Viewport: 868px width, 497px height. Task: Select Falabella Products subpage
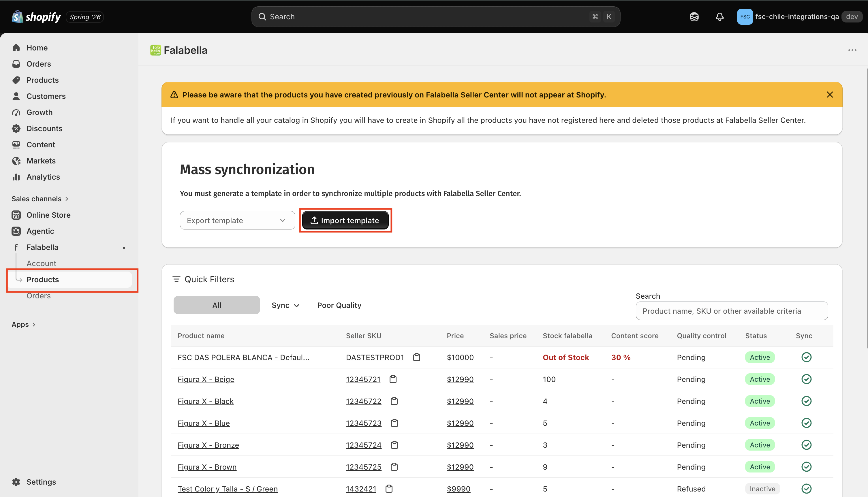click(70, 280)
